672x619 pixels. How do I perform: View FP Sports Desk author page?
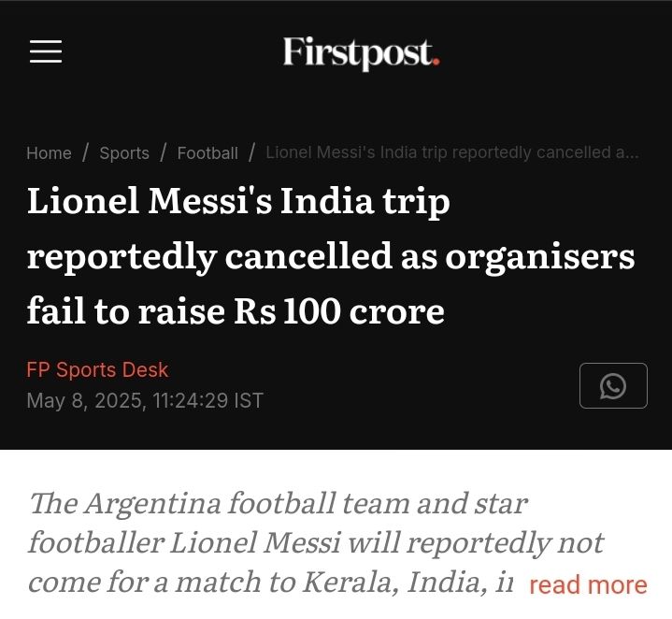click(97, 369)
